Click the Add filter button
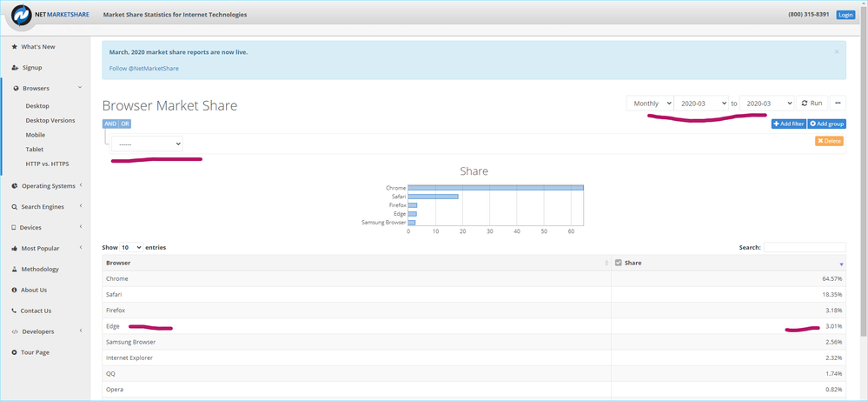The image size is (868, 401). 788,124
